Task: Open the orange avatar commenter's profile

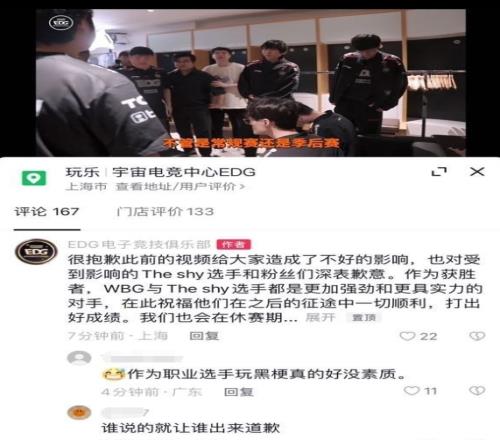Action: [79, 413]
